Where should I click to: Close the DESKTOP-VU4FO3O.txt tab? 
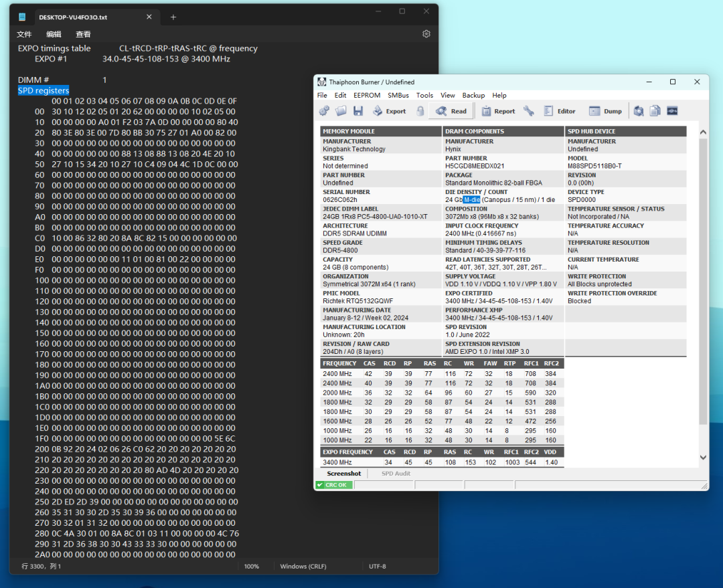[x=149, y=17]
